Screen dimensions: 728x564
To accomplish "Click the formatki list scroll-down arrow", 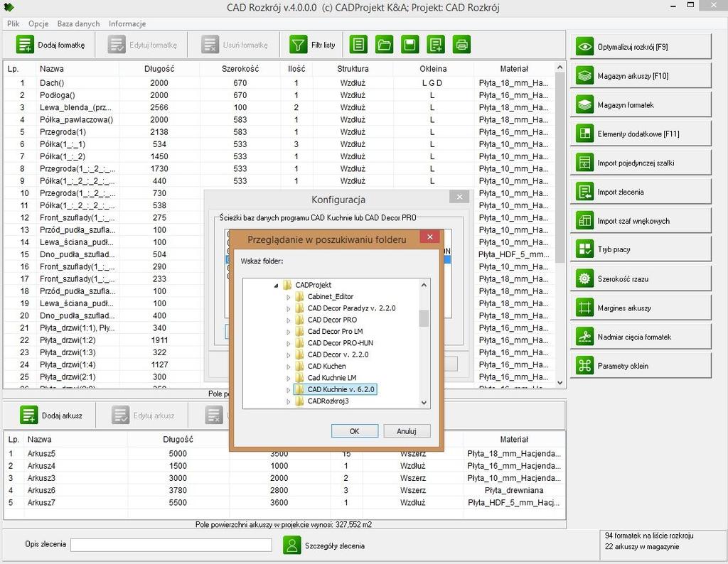I will point(560,383).
